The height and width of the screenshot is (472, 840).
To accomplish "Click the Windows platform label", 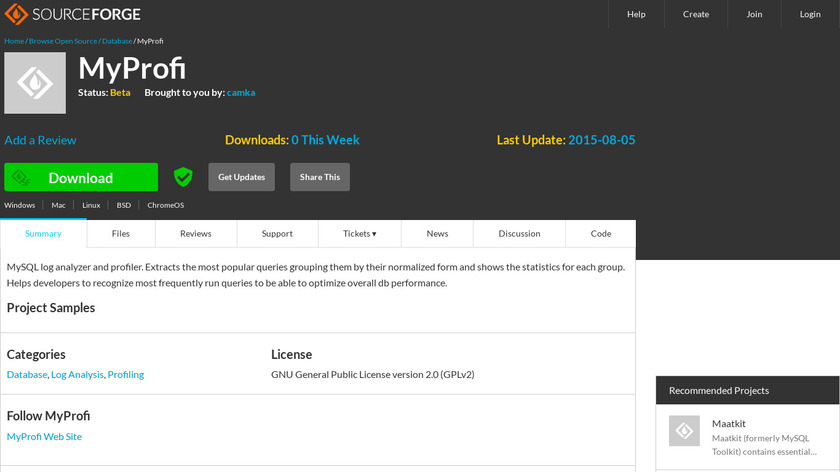I will (x=19, y=205).
